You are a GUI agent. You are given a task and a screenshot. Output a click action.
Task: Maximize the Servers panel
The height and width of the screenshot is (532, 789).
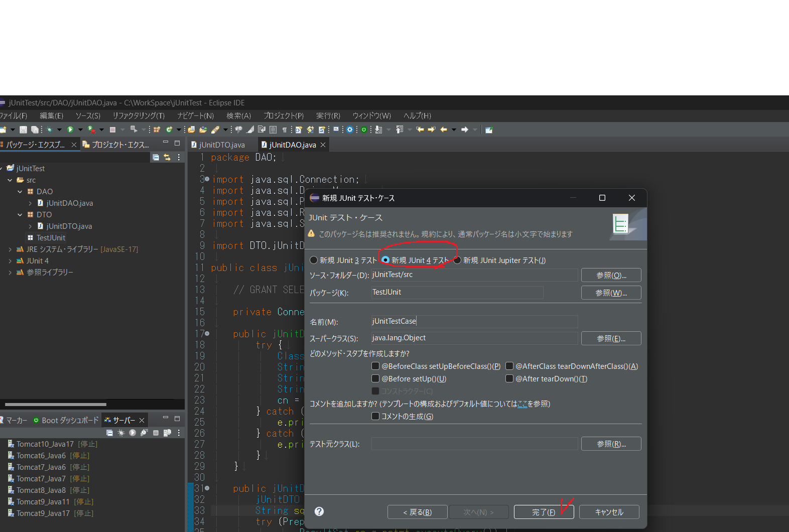(x=177, y=418)
